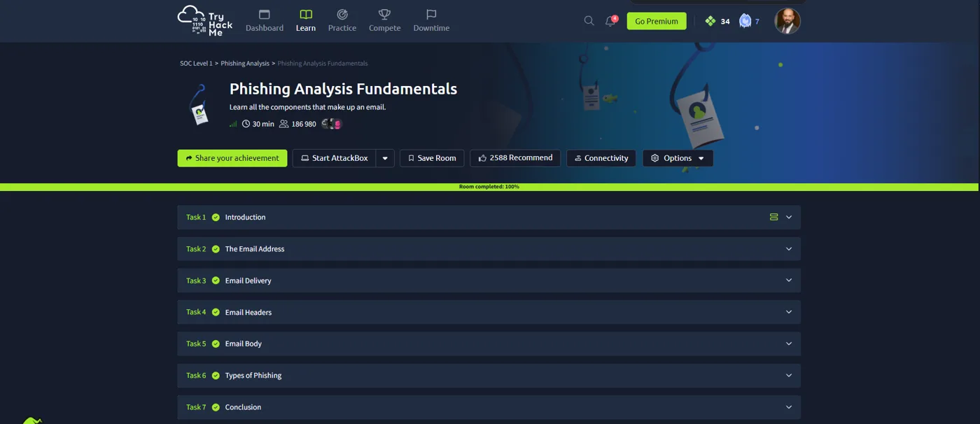This screenshot has height=424, width=980.
Task: Click the 'Types of Phishing' title
Action: 253,376
